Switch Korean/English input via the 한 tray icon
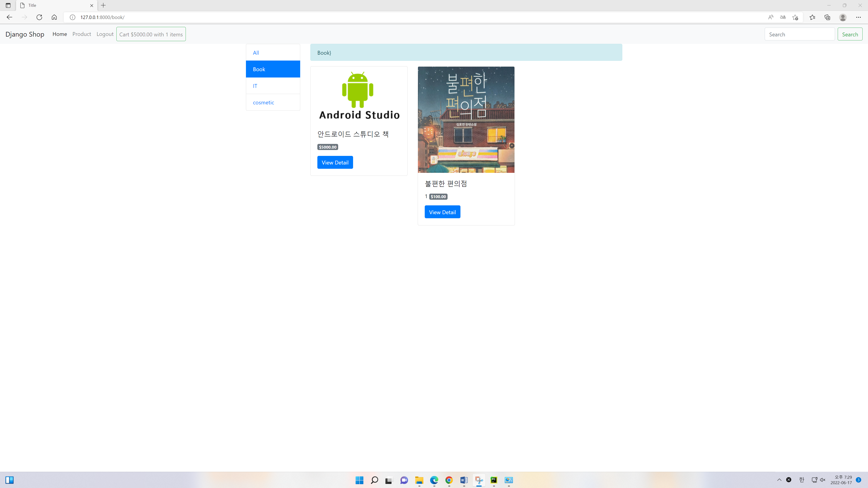The image size is (868, 488). pyautogui.click(x=801, y=480)
